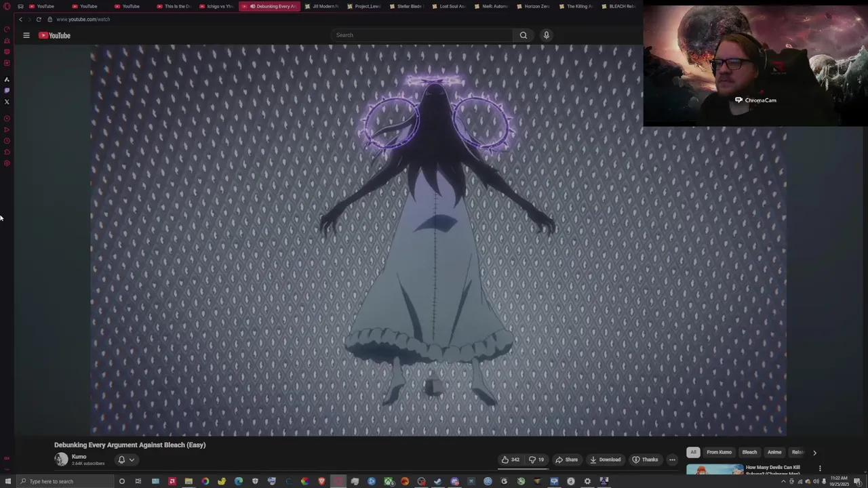This screenshot has height=488, width=868.
Task: Open the sidebar Settings gear icon
Action: pyautogui.click(x=7, y=163)
